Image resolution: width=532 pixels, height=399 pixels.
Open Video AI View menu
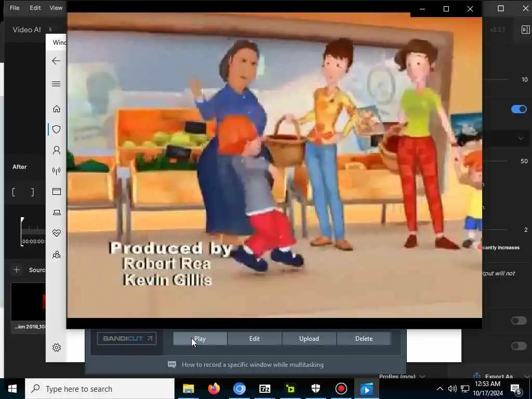[56, 8]
